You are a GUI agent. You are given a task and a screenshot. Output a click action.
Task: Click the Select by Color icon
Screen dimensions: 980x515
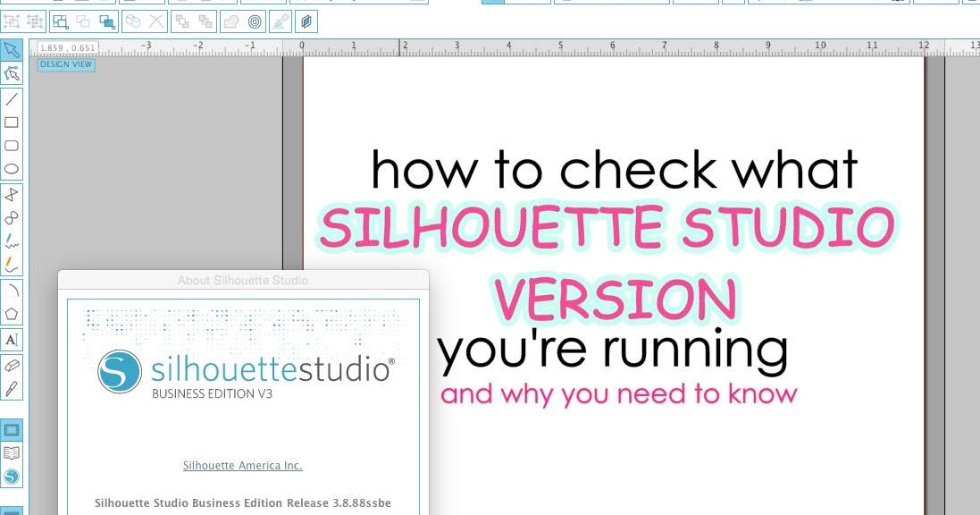(x=107, y=21)
